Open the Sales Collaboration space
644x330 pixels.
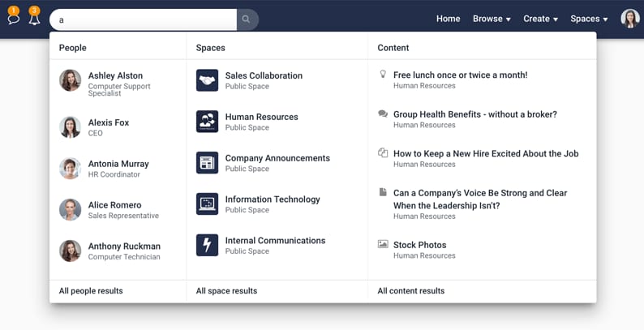click(x=264, y=75)
